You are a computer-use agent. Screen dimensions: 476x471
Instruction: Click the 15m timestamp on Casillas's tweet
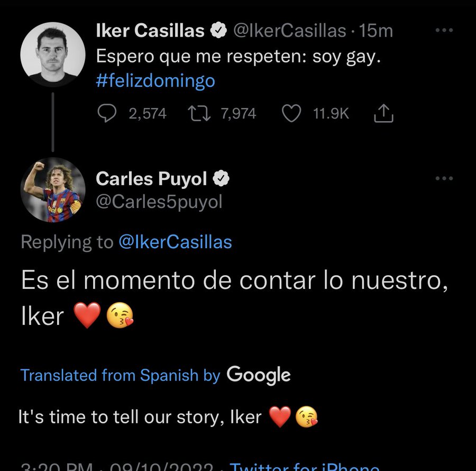[376, 31]
